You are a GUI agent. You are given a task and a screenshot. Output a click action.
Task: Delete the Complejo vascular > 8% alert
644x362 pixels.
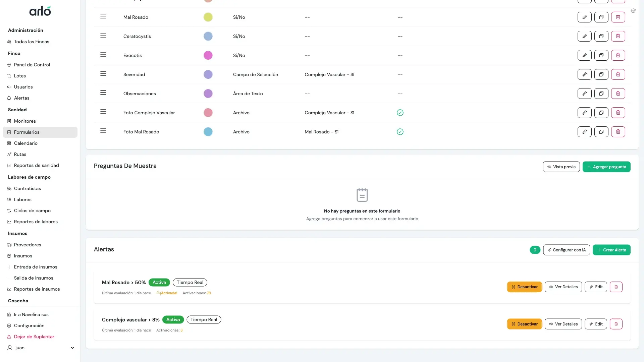616,324
